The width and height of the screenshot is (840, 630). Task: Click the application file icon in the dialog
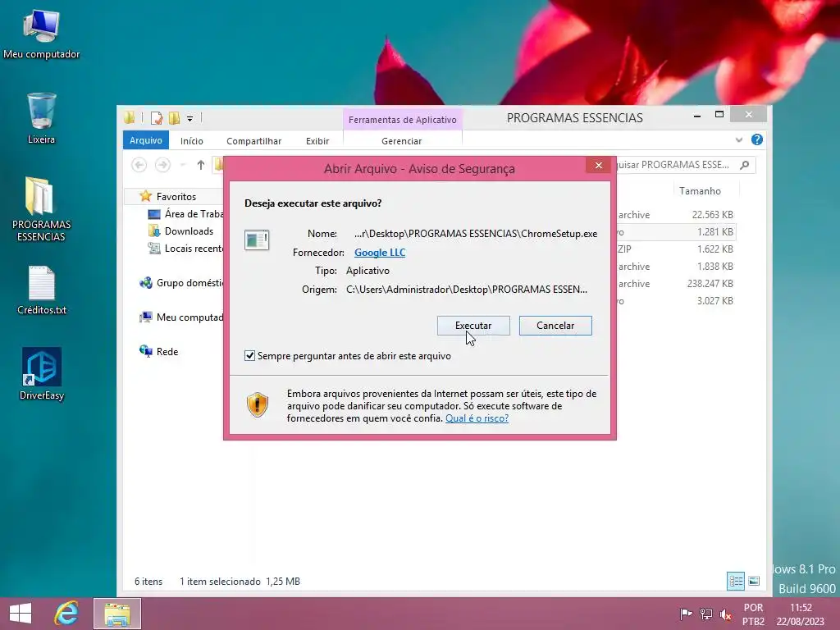(x=257, y=240)
